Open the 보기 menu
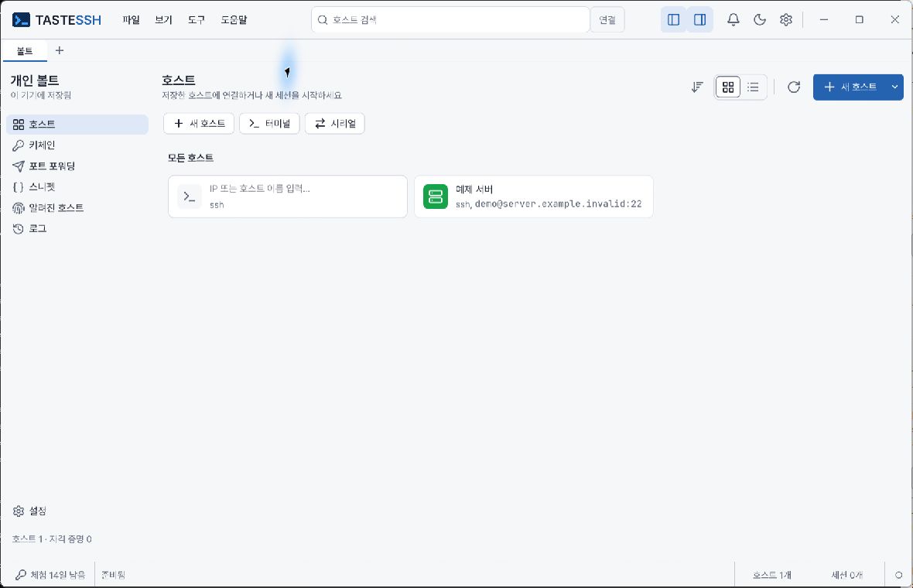The image size is (913, 588). pyautogui.click(x=163, y=20)
